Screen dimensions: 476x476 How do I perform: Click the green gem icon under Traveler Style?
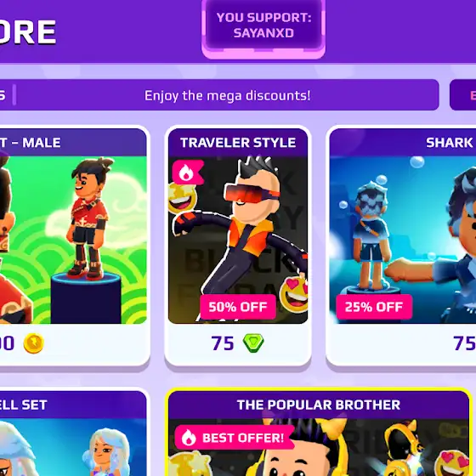253,343
